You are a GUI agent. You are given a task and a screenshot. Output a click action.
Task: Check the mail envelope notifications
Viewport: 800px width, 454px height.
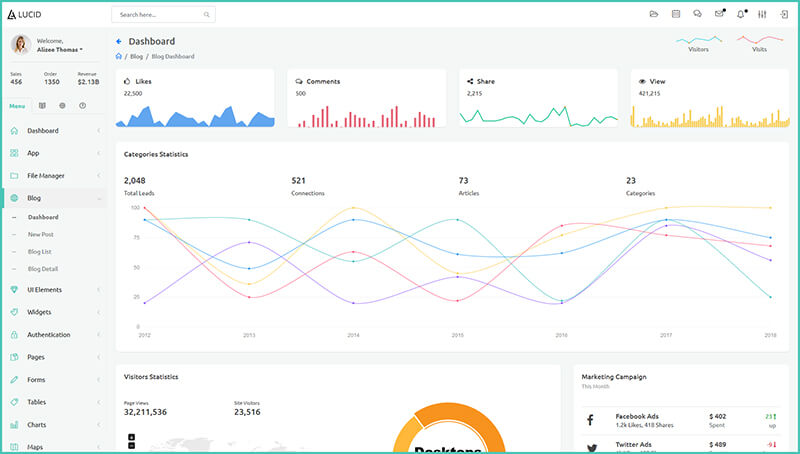pos(719,14)
